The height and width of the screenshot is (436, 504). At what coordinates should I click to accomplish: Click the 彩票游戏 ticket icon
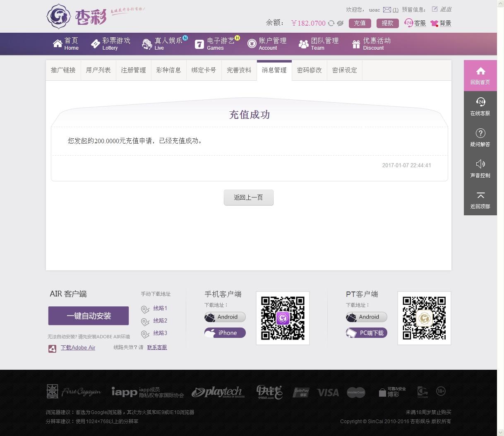[96, 43]
